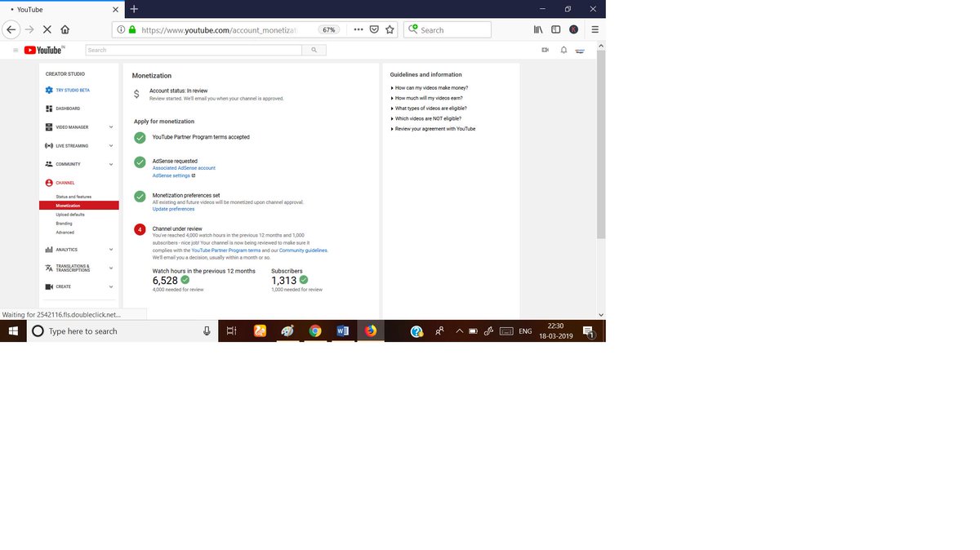This screenshot has width=980, height=550.
Task: Expand 'How much will my videos earn?'
Action: pyautogui.click(x=427, y=98)
